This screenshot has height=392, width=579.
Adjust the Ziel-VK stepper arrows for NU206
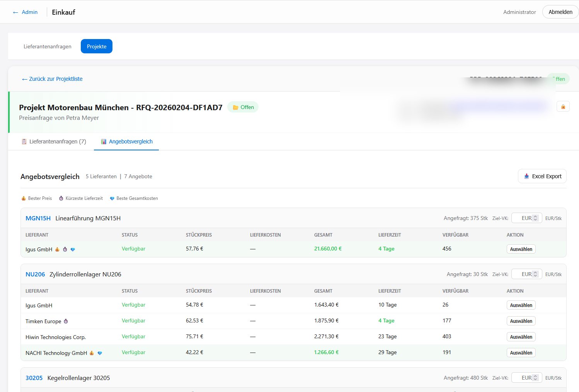click(x=535, y=274)
